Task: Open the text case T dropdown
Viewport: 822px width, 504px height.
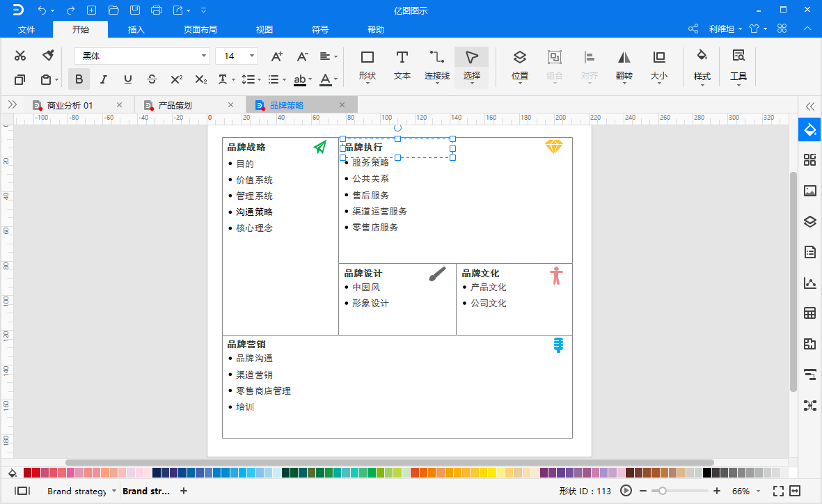Action: 226,79
